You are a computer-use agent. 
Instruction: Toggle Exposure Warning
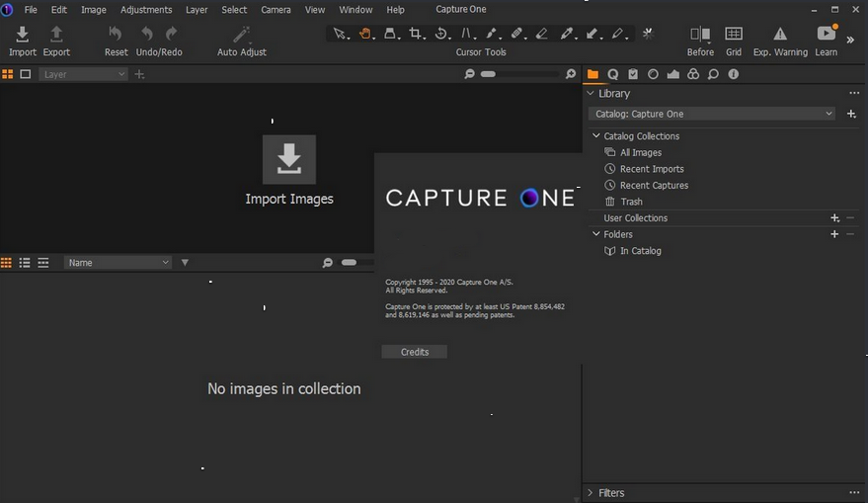[x=780, y=34]
